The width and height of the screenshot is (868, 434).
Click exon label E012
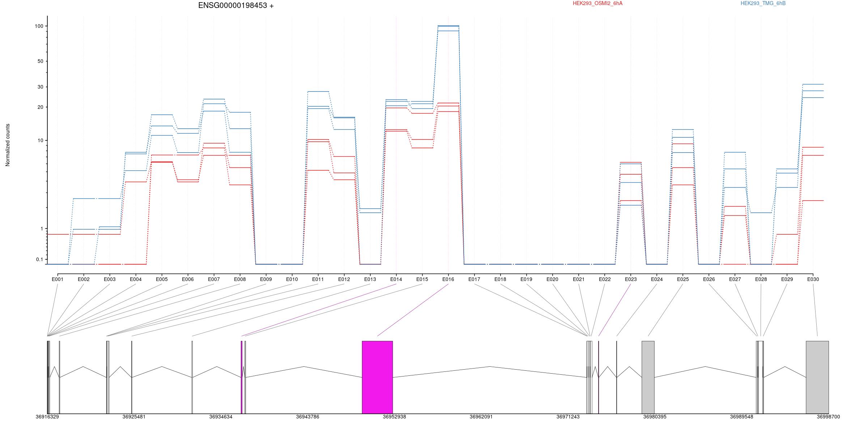344,279
